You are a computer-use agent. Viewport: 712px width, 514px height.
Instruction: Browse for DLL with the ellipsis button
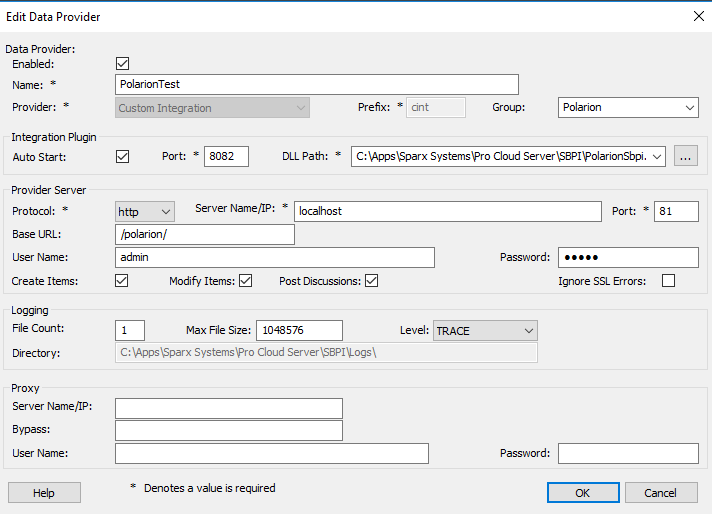pos(686,157)
